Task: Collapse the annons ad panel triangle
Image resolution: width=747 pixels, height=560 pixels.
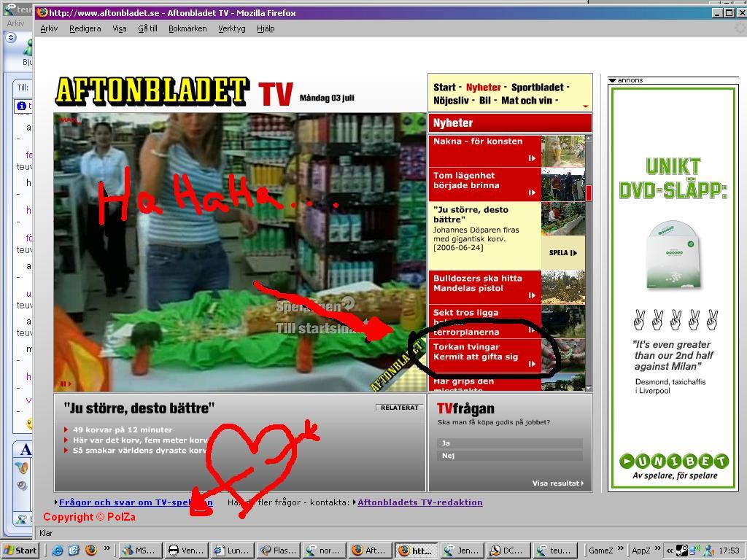Action: (x=613, y=80)
